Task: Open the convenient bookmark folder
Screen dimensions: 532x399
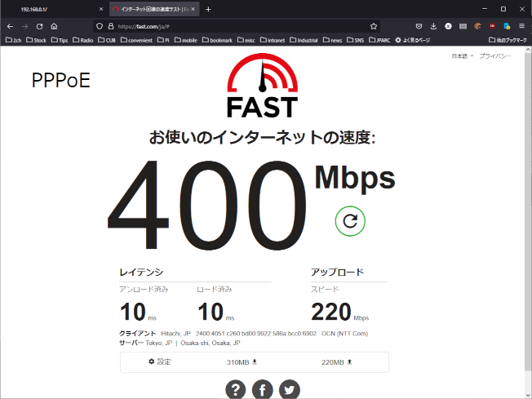Action: point(136,40)
